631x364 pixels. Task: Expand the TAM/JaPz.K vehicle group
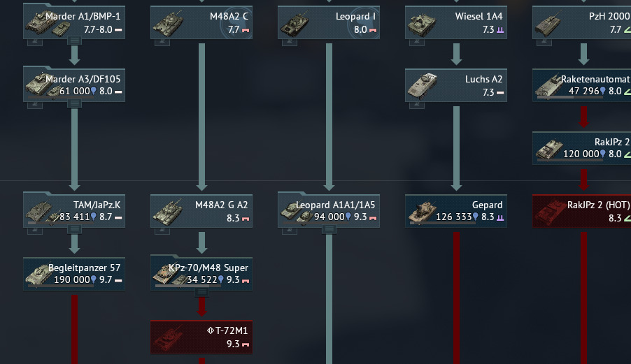click(x=74, y=229)
